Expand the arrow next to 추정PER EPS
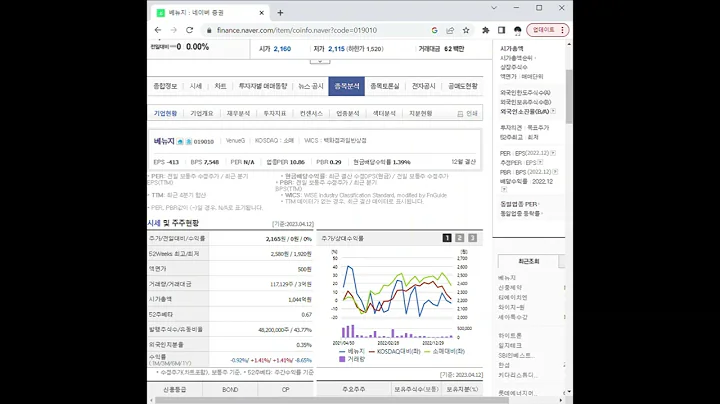The width and height of the screenshot is (720, 404). pos(540,163)
